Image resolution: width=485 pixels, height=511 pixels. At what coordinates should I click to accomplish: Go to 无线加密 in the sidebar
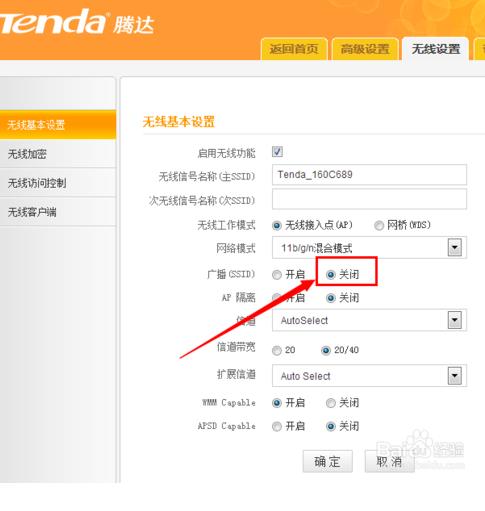point(58,154)
